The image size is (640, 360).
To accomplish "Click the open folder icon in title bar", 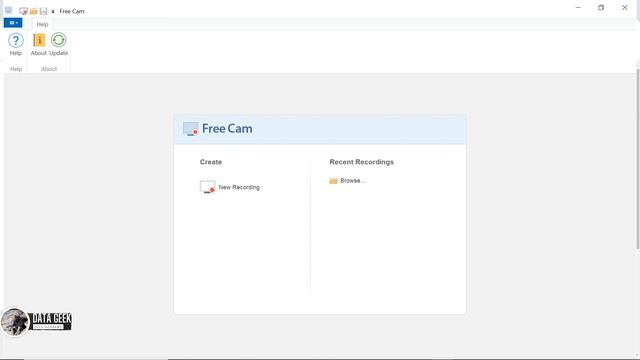I will [x=33, y=11].
